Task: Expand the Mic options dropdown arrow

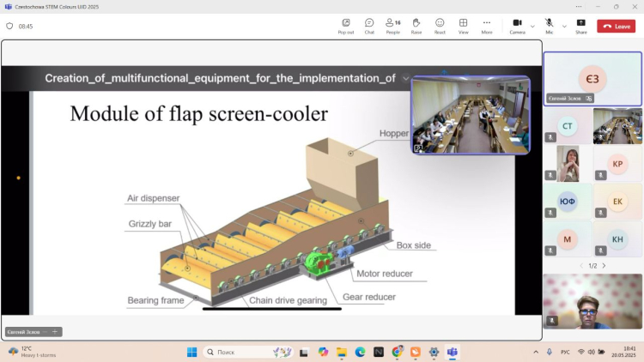Action: (x=564, y=26)
